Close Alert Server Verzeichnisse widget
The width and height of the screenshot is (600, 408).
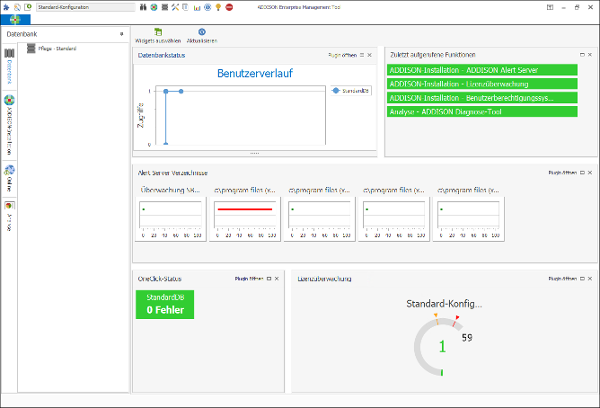(x=590, y=173)
